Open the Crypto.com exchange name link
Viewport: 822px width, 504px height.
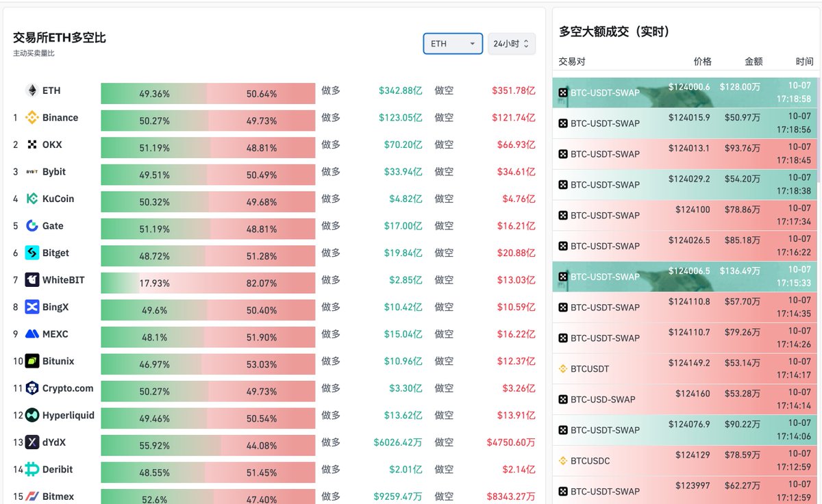[68, 388]
